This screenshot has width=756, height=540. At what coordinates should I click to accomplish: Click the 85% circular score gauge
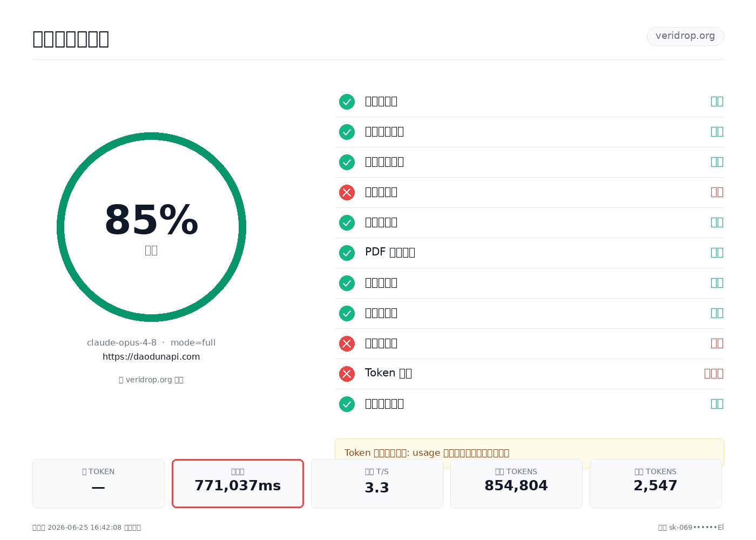tap(151, 227)
